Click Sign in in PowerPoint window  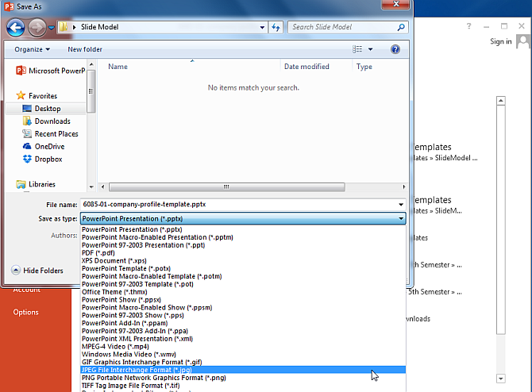coord(501,41)
